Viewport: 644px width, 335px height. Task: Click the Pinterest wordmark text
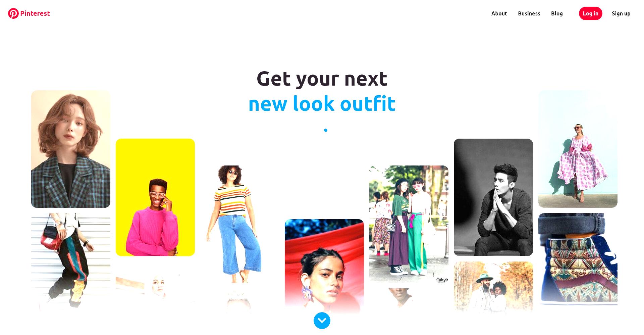[x=35, y=13]
